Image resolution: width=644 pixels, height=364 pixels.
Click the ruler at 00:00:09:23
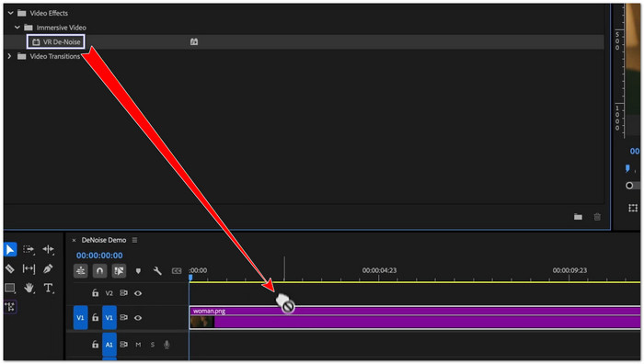(x=569, y=270)
